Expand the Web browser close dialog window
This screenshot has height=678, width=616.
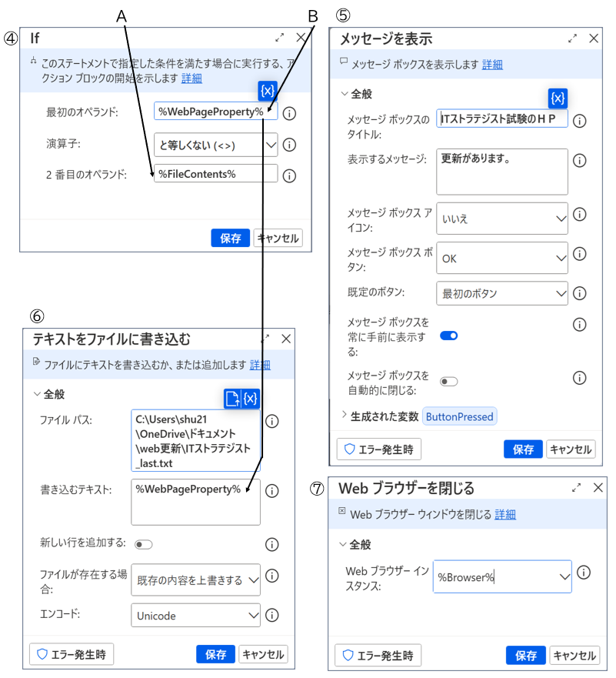(577, 487)
